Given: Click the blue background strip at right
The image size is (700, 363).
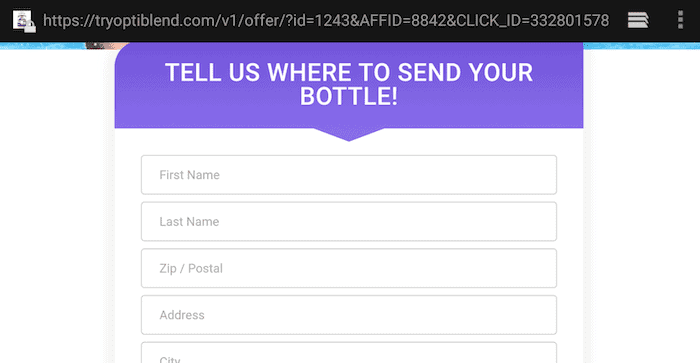Looking at the screenshot, I should (642, 46).
